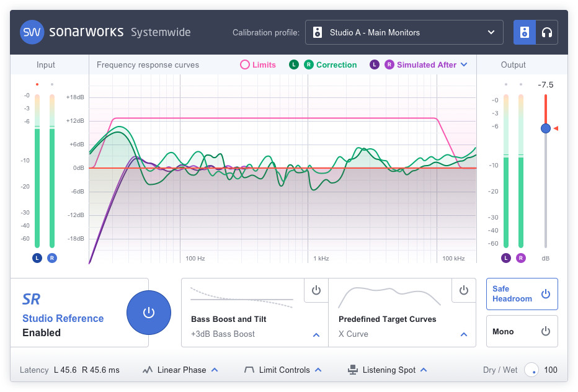Click the Simulated After right channel R badge
Viewport: 578px width, 392px height.
pos(389,65)
